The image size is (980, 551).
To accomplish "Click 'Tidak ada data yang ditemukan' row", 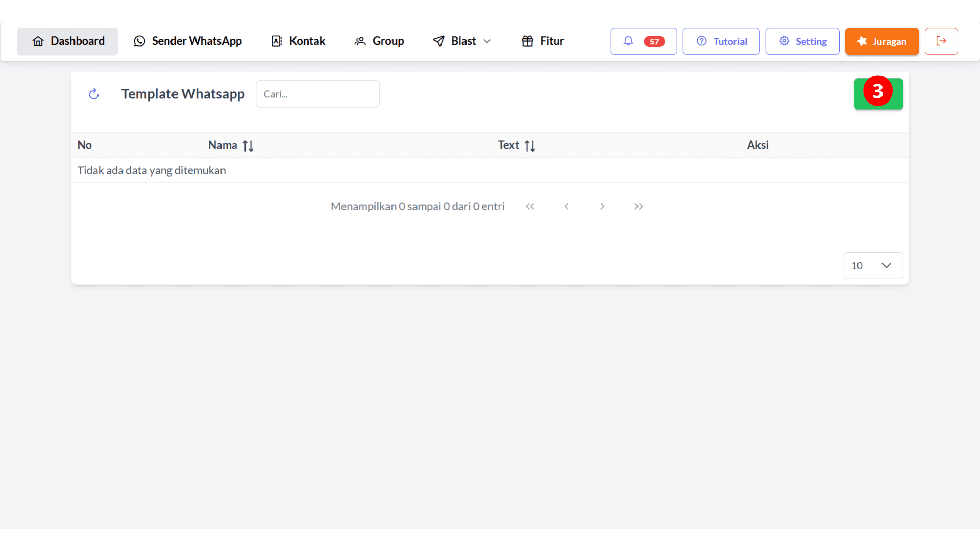I will pos(490,170).
